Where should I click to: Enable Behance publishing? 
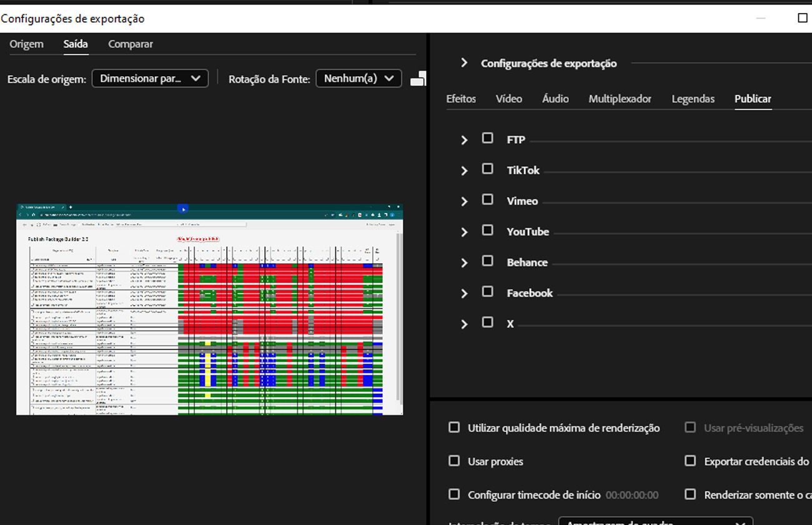tap(488, 261)
